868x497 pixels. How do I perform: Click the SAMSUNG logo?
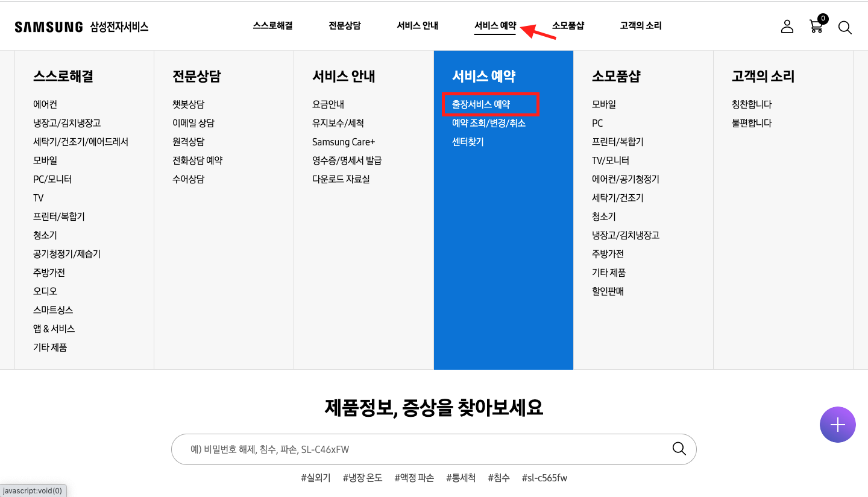(x=49, y=26)
